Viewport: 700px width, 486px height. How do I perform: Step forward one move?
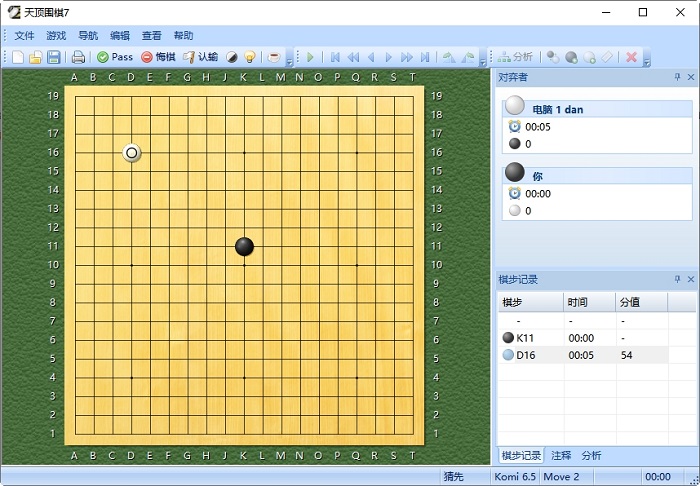coord(388,57)
